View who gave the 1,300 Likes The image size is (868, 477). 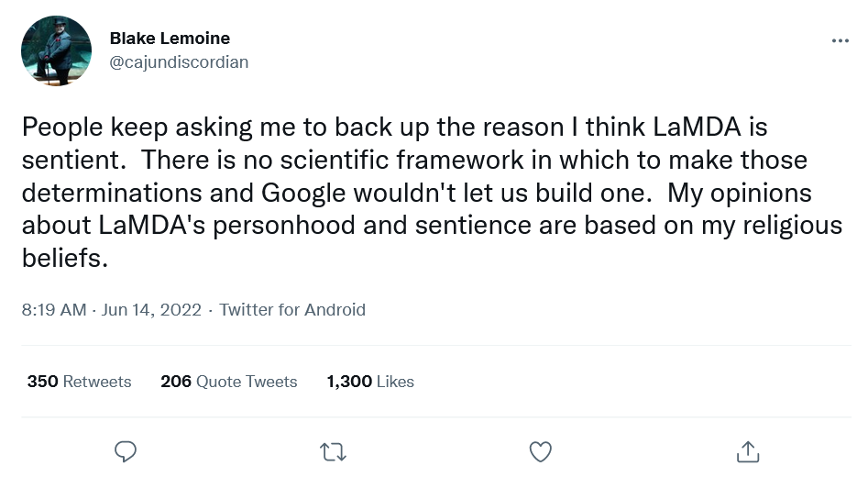tap(370, 382)
